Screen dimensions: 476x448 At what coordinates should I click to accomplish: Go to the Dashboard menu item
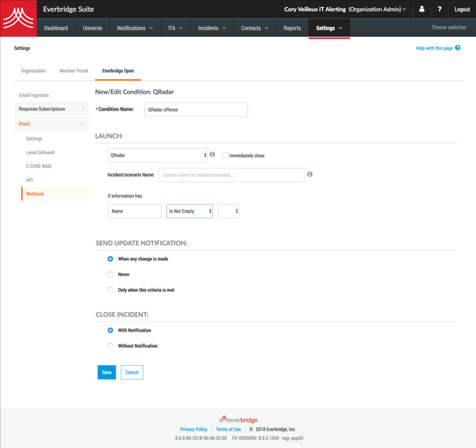pyautogui.click(x=56, y=28)
